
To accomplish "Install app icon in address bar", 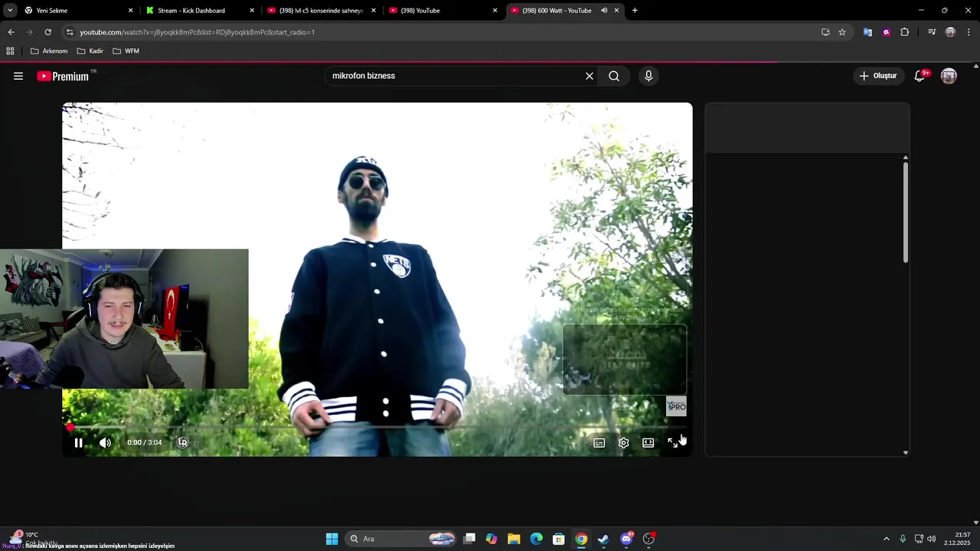I will coord(825,32).
